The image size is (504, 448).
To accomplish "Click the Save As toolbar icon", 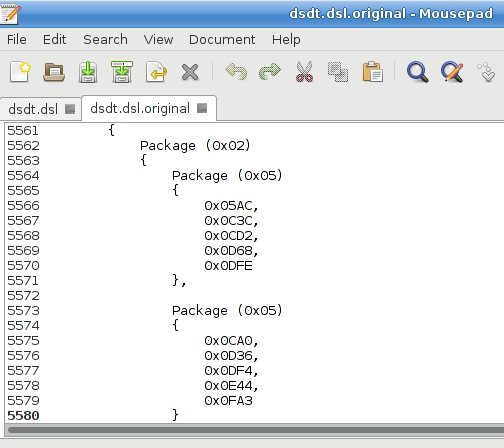I will (122, 72).
